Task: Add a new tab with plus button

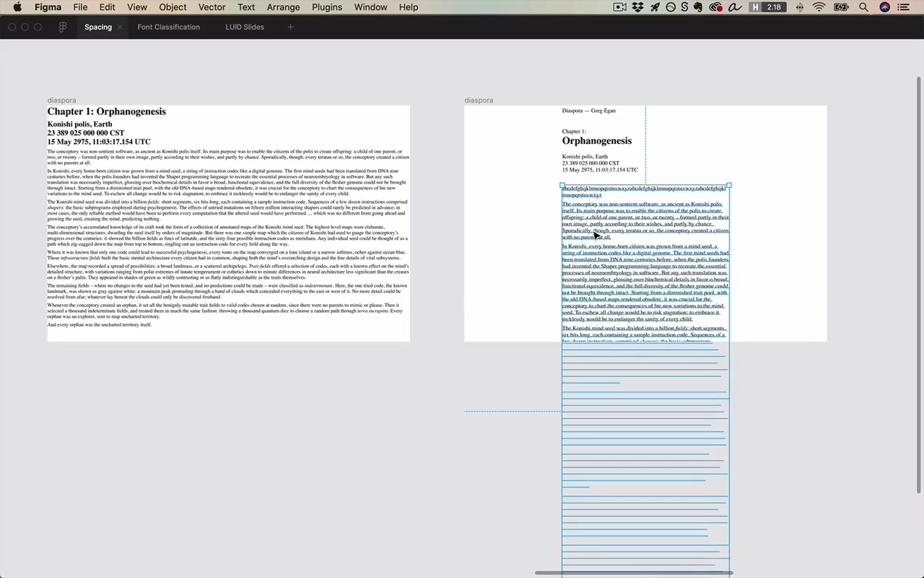Action: pos(291,27)
